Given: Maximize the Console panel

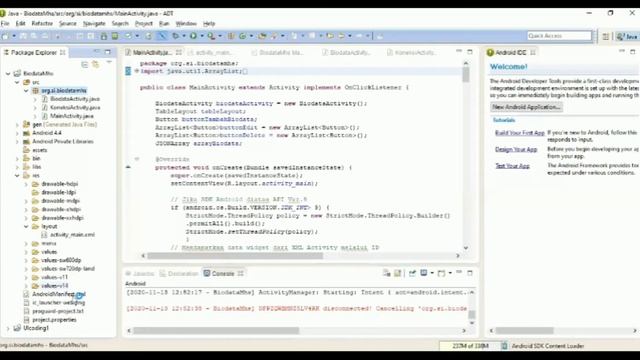Looking at the screenshot, I should (470, 273).
